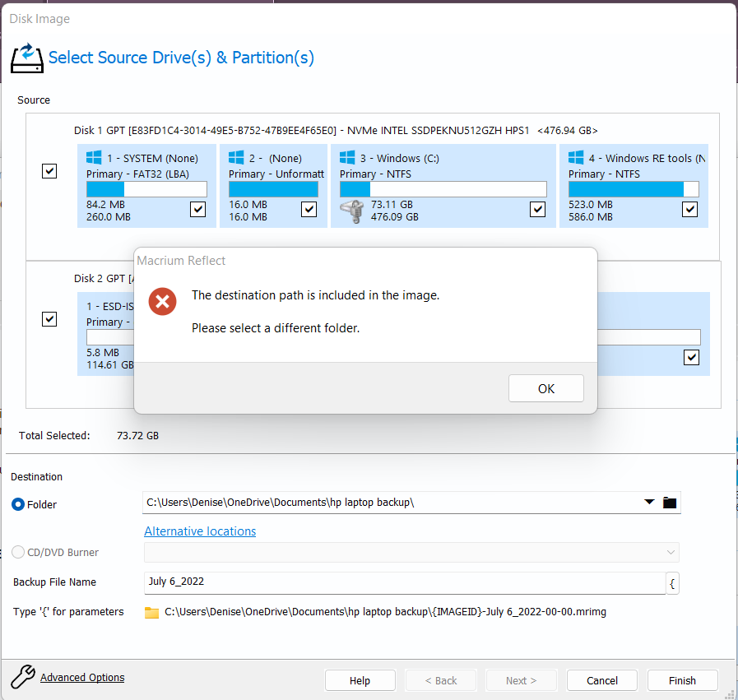Image resolution: width=738 pixels, height=700 pixels.
Task: Expand the CD/DVD Burner selection dropdown
Action: click(x=671, y=552)
